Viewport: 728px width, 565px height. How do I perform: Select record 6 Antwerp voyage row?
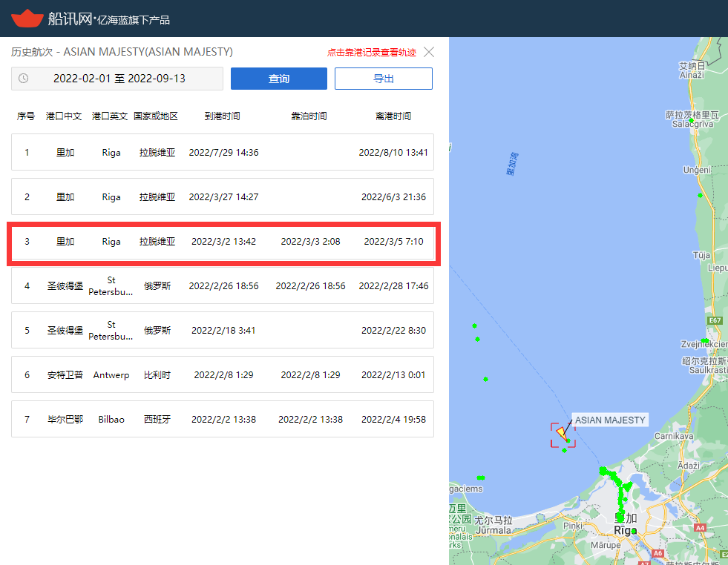pyautogui.click(x=223, y=374)
